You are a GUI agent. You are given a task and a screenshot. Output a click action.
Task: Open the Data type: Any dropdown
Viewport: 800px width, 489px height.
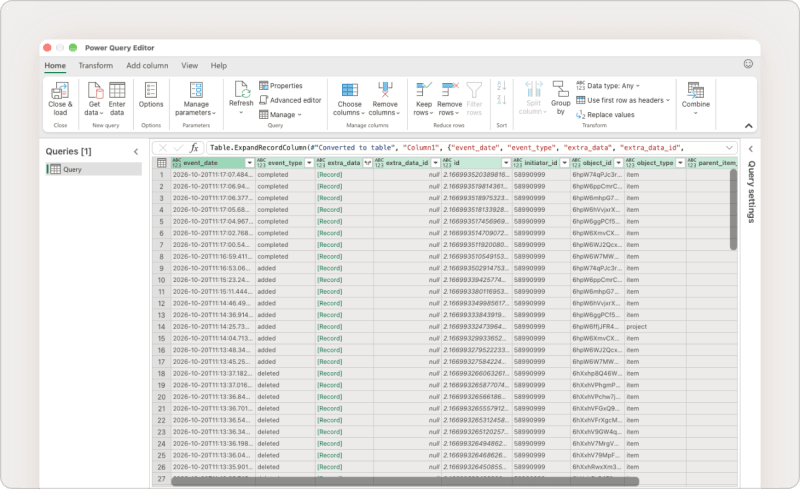pos(608,86)
